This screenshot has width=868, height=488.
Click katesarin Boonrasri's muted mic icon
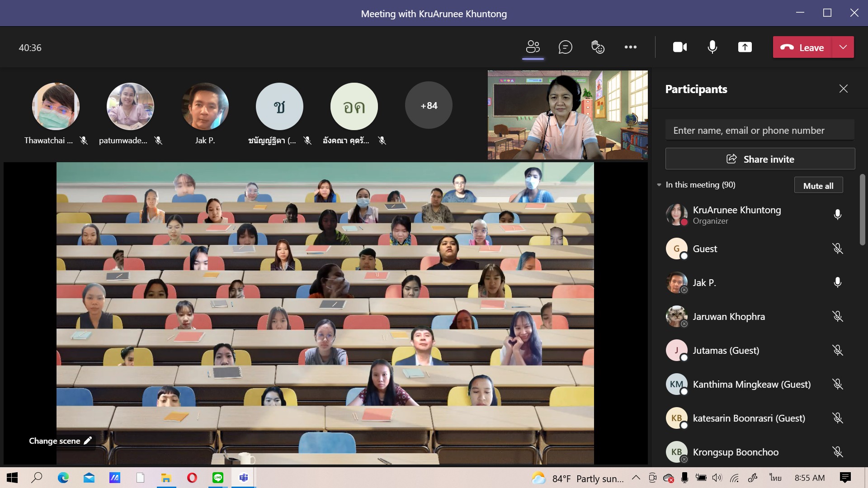pyautogui.click(x=838, y=418)
